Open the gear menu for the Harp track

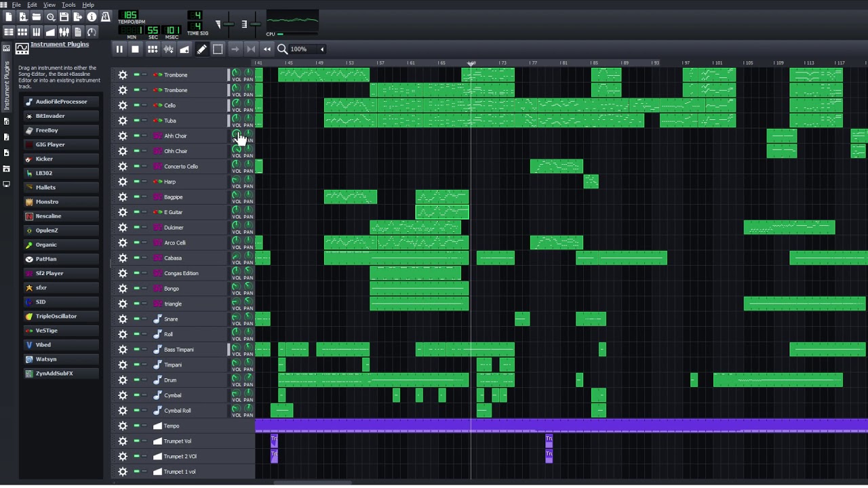pos(123,182)
